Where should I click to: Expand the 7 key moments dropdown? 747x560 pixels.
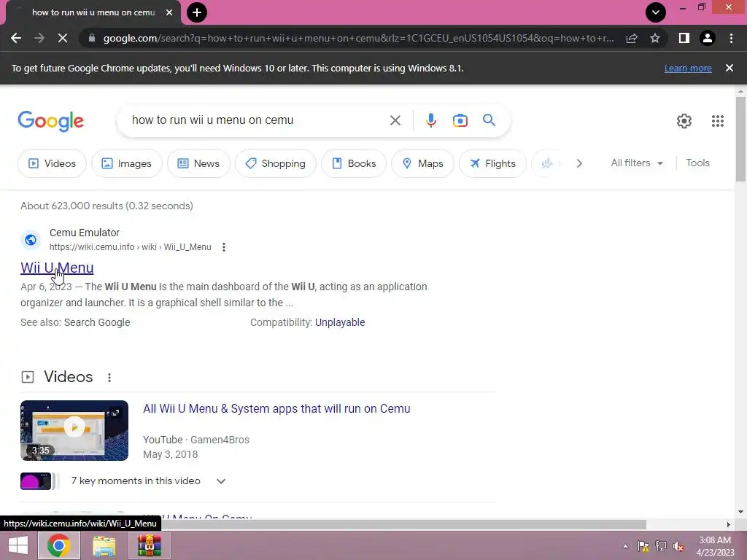(220, 481)
